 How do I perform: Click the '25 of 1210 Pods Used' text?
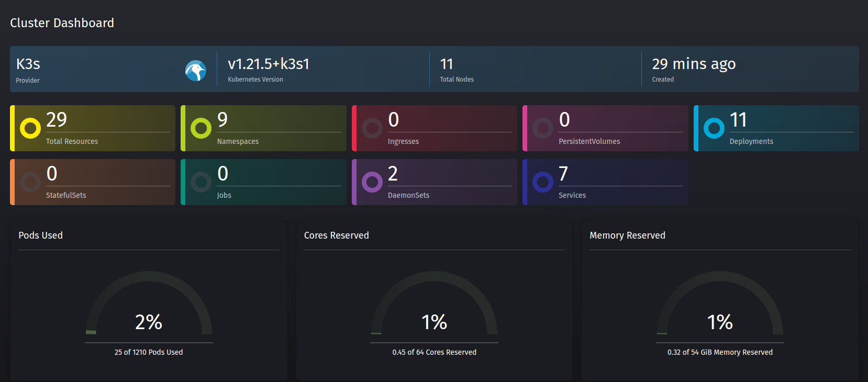click(149, 352)
